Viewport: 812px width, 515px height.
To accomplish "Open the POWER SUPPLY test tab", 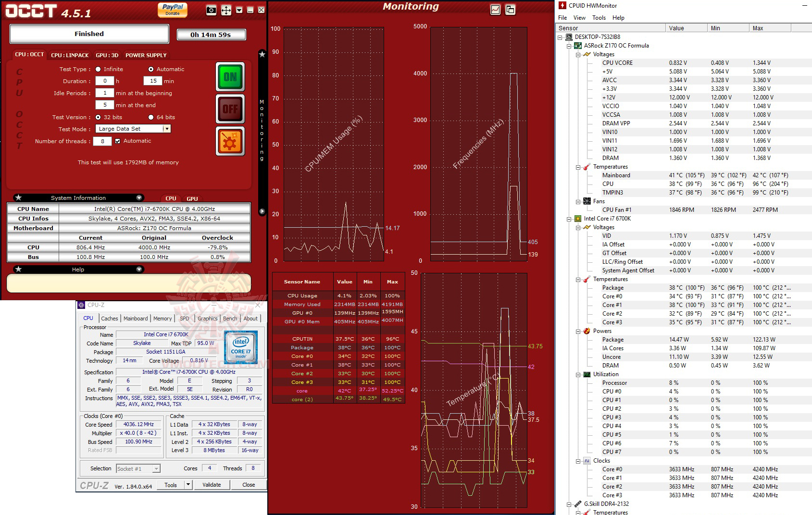I will 146,55.
